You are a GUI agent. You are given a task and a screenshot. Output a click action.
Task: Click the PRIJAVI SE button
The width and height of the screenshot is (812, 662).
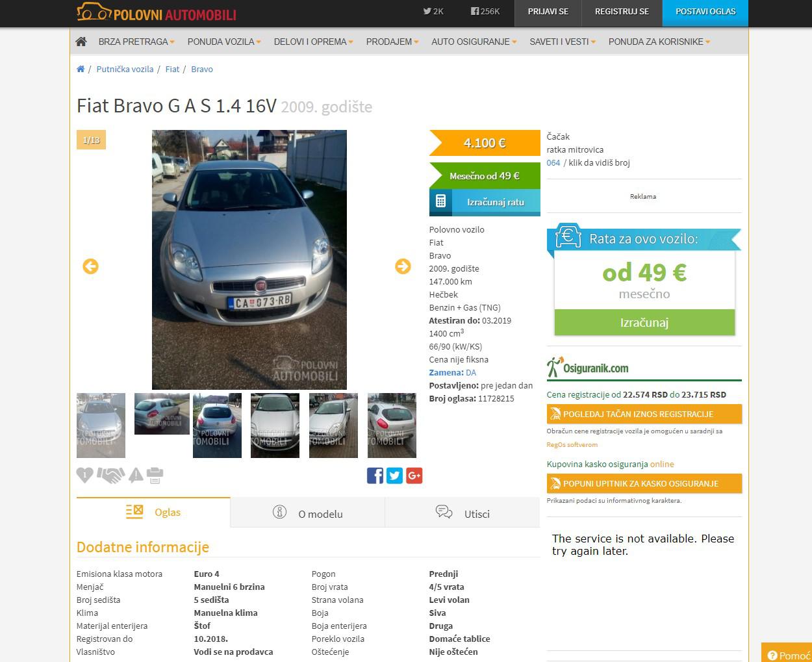[x=548, y=13]
